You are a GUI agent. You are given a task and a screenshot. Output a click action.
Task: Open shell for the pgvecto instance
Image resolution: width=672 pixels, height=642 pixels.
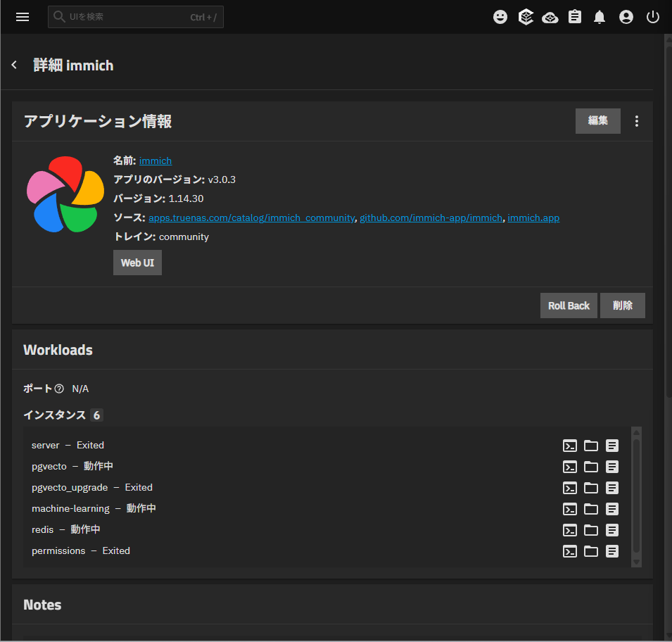(569, 467)
